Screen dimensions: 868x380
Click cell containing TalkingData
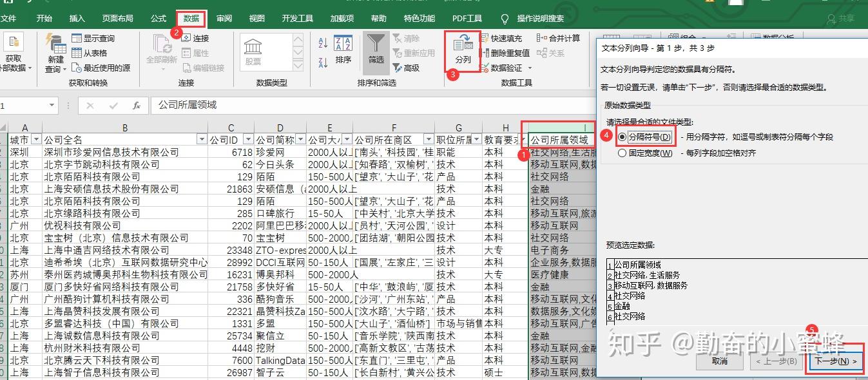tap(280, 360)
